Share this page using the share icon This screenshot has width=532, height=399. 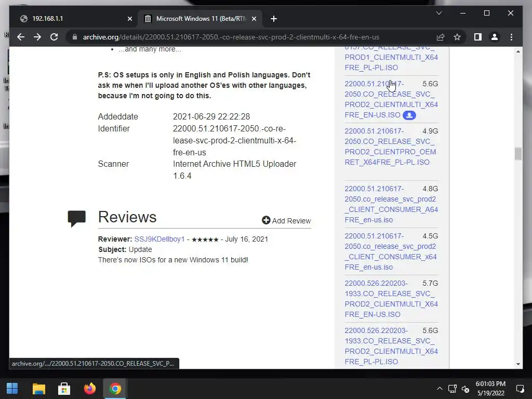pyautogui.click(x=441, y=37)
